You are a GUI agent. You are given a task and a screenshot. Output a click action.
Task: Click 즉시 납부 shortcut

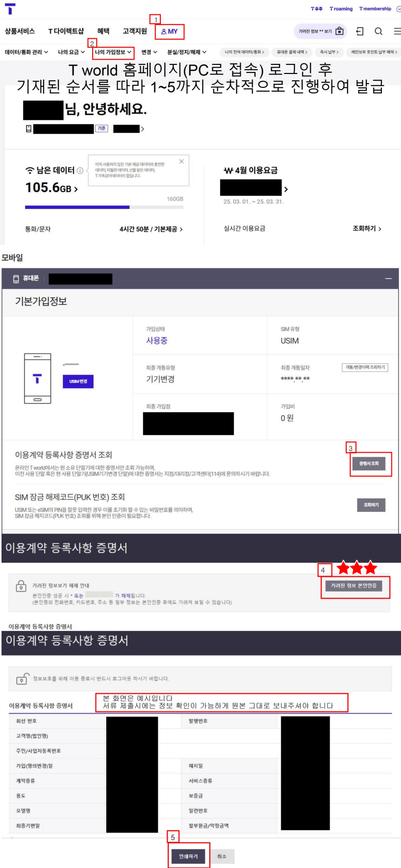pyautogui.click(x=329, y=52)
